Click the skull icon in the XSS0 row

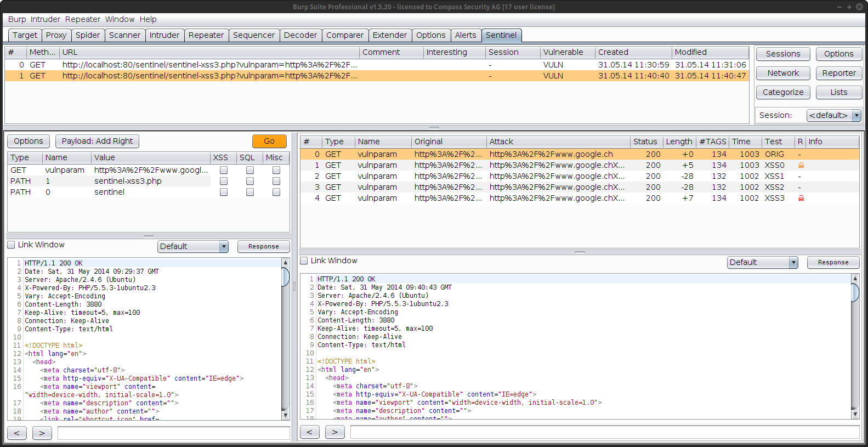click(x=801, y=165)
